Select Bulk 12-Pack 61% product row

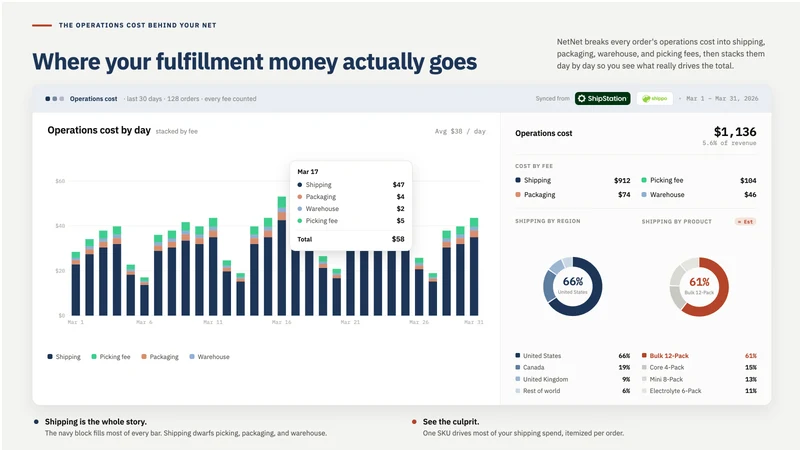pos(699,356)
